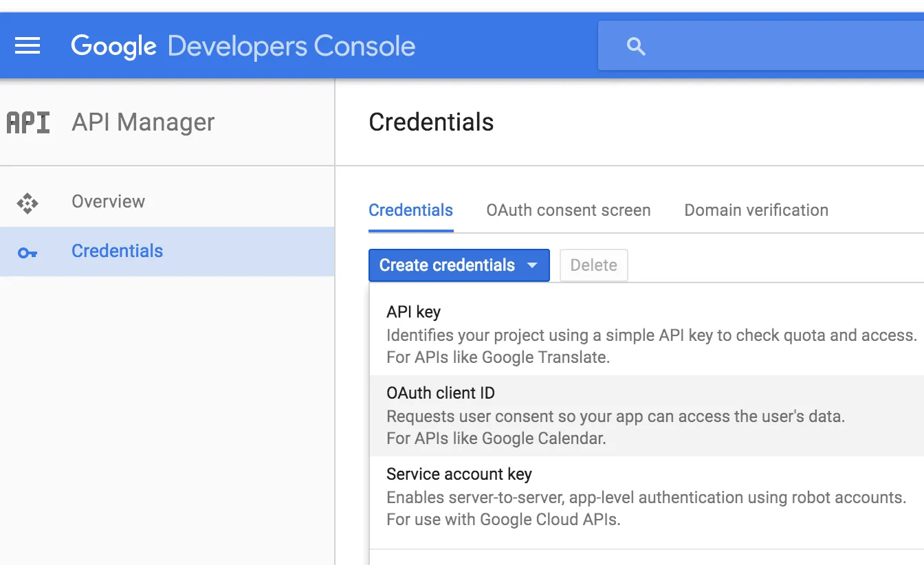Click the Delete button

click(593, 265)
